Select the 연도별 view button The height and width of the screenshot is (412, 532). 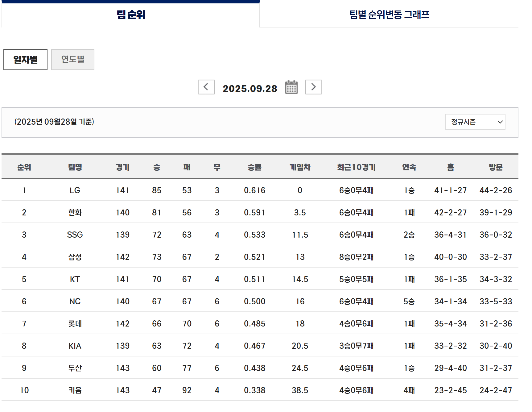pos(73,60)
